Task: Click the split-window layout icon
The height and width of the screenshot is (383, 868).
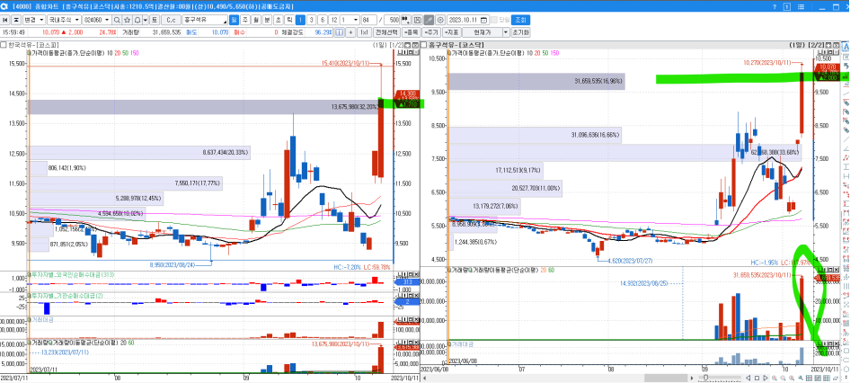Action: (340, 32)
